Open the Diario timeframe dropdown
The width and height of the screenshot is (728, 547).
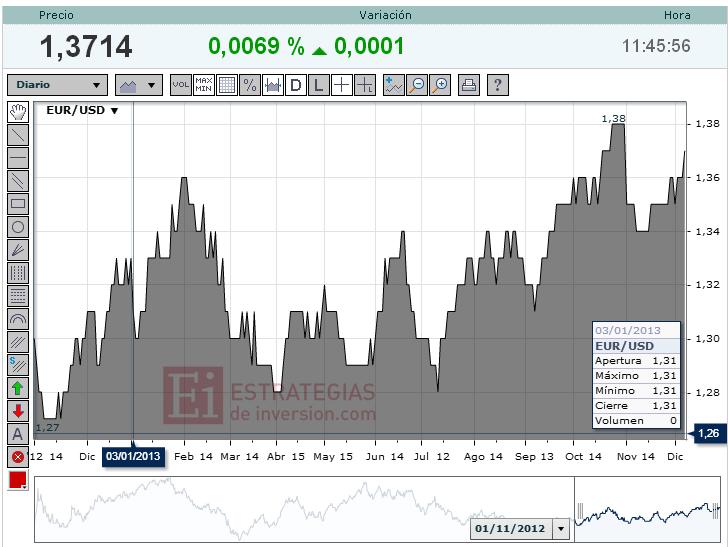tap(57, 85)
